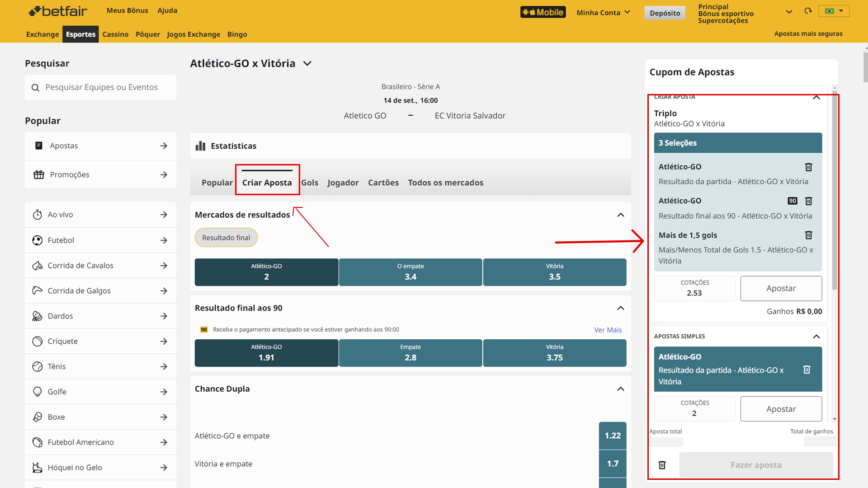Switch to the Cartões tab
This screenshot has width=868, height=488.
pos(383,183)
